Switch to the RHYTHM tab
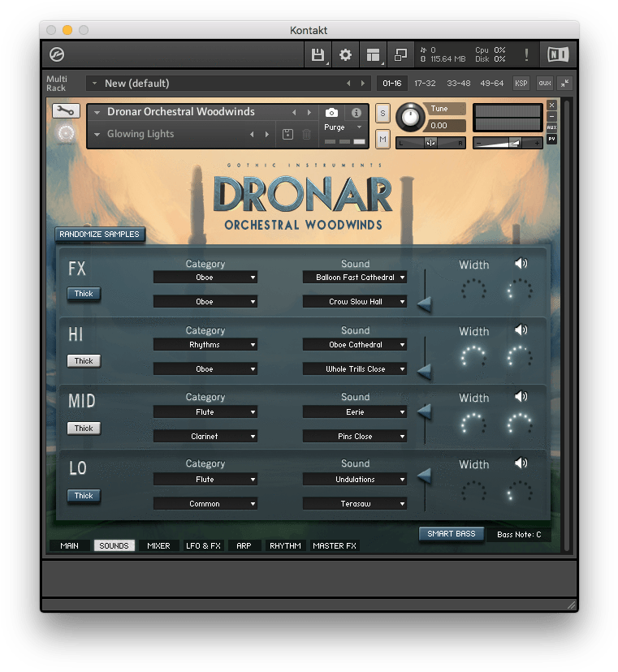The width and height of the screenshot is (618, 672). click(x=285, y=545)
